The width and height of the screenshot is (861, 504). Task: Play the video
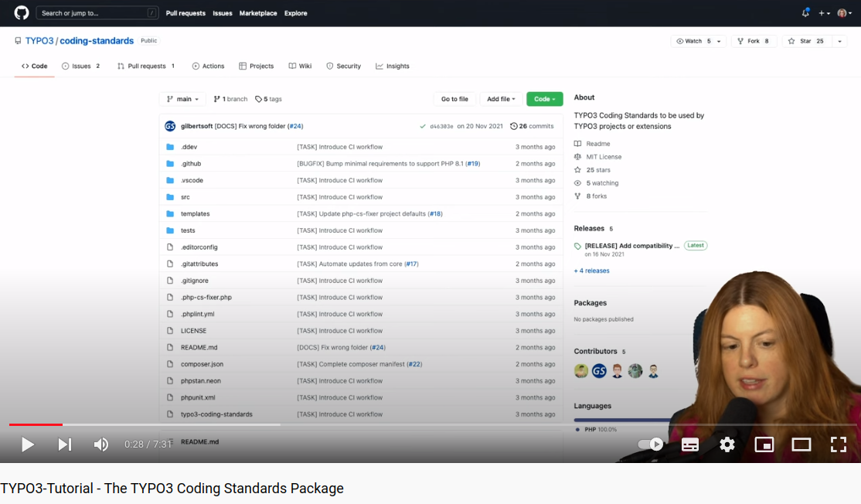pyautogui.click(x=28, y=444)
